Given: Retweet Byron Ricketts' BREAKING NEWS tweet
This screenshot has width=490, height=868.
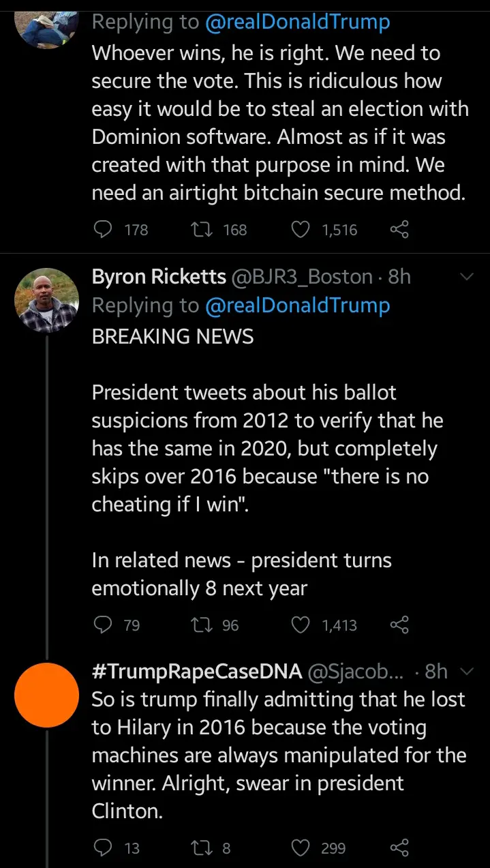Looking at the screenshot, I should pos(202,625).
